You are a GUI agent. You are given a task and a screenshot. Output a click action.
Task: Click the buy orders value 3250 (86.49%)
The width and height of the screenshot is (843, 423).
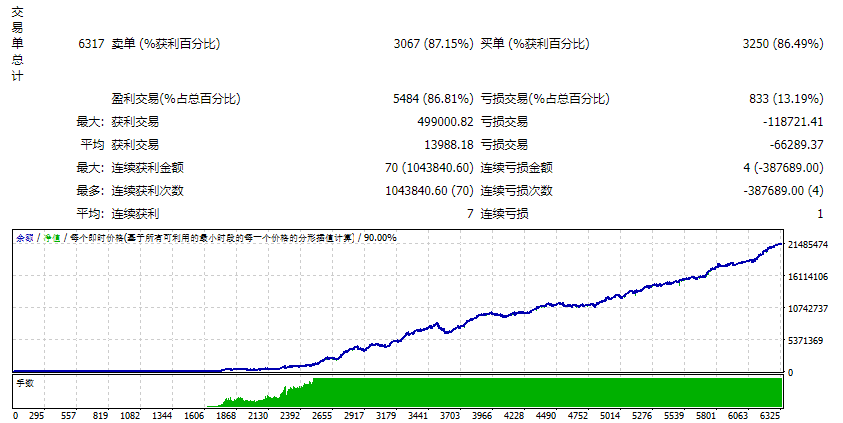(x=783, y=44)
